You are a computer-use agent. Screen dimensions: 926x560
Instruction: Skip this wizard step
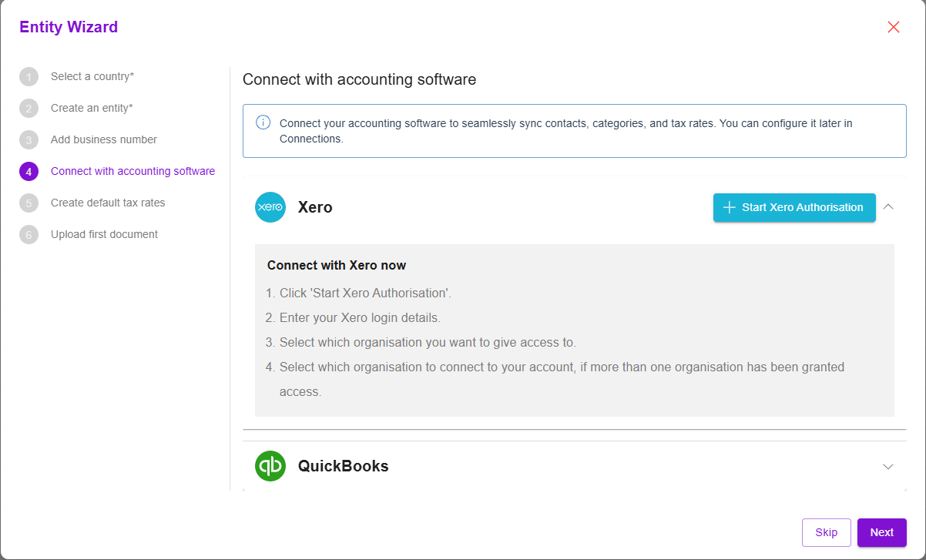coord(827,532)
